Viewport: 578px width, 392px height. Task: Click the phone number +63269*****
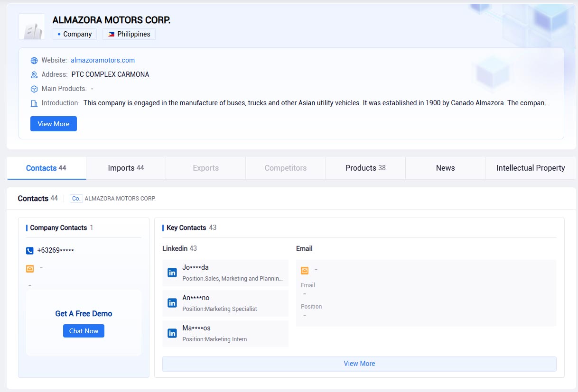(x=56, y=251)
